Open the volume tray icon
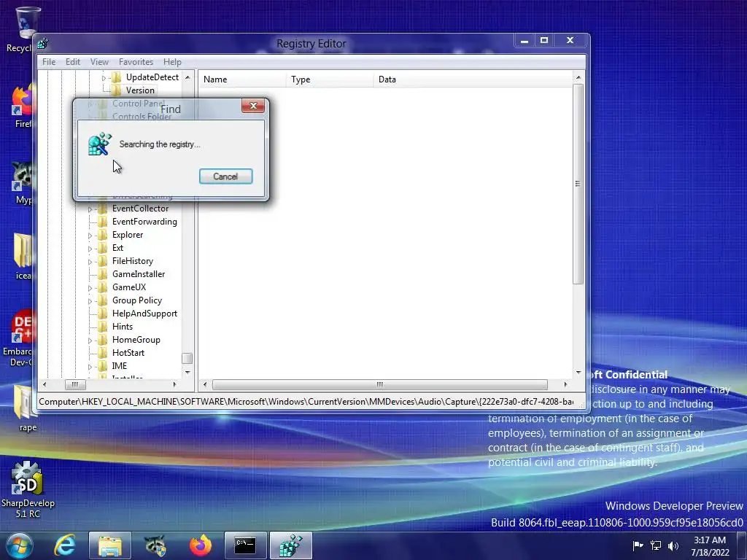 [x=673, y=545]
